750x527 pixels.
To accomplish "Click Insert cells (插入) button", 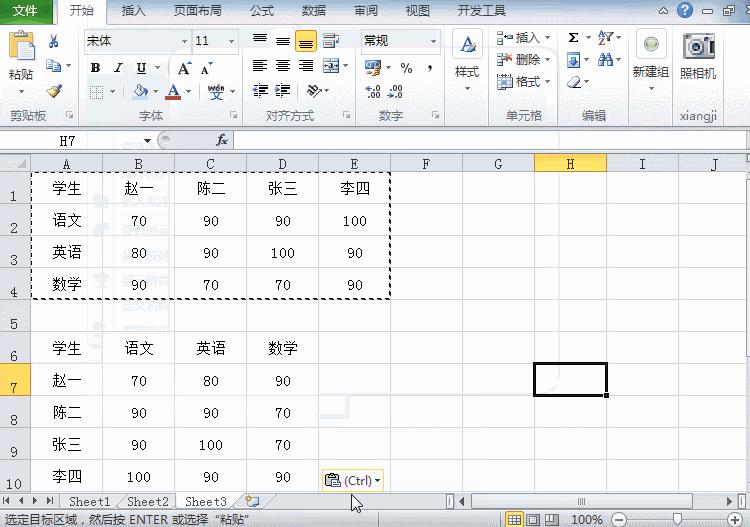I will tap(523, 38).
